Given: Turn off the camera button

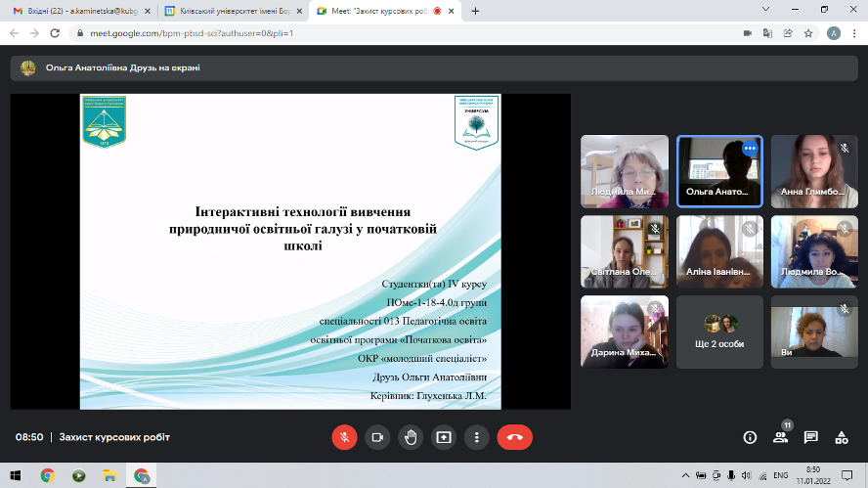Looking at the screenshot, I should click(377, 437).
